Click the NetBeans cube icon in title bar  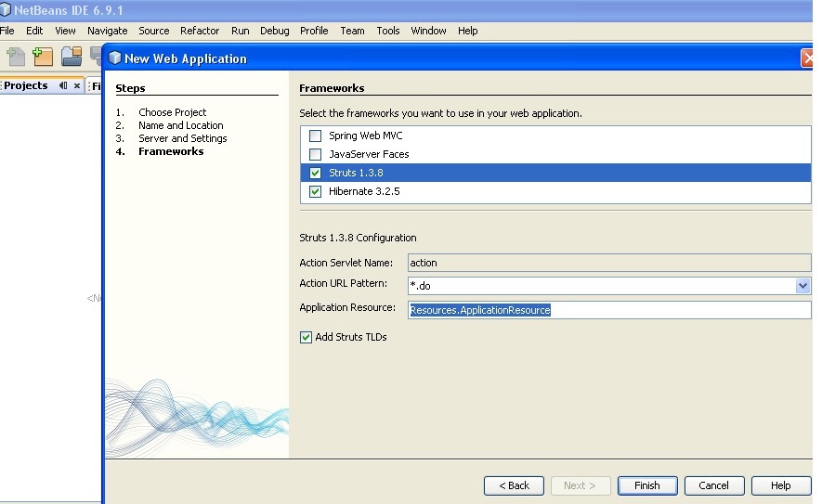point(6,10)
